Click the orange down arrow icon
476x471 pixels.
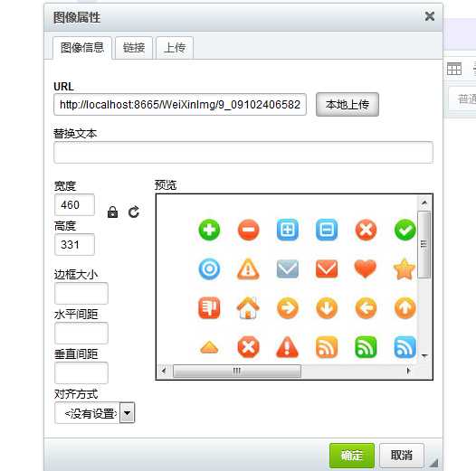[x=327, y=308]
